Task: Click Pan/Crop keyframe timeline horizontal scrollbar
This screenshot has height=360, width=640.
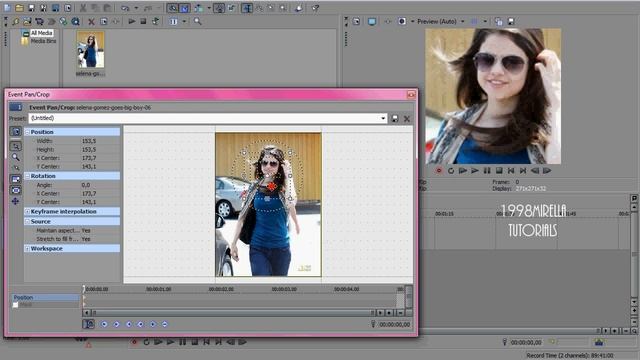Action: (x=233, y=313)
